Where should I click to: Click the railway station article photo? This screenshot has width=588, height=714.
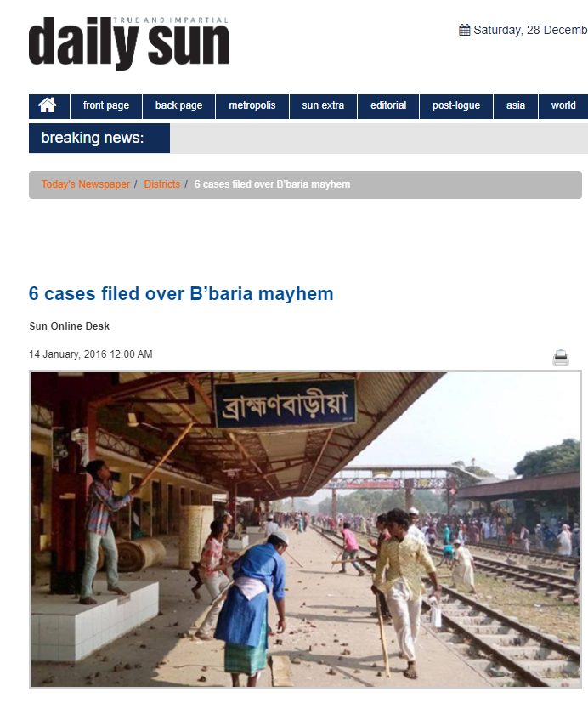click(x=305, y=530)
